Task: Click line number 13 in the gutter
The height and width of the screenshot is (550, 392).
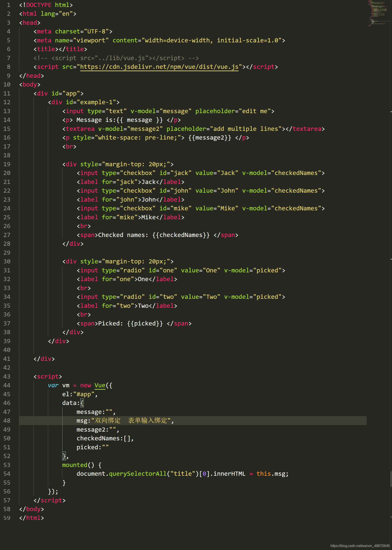Action: pos(7,111)
